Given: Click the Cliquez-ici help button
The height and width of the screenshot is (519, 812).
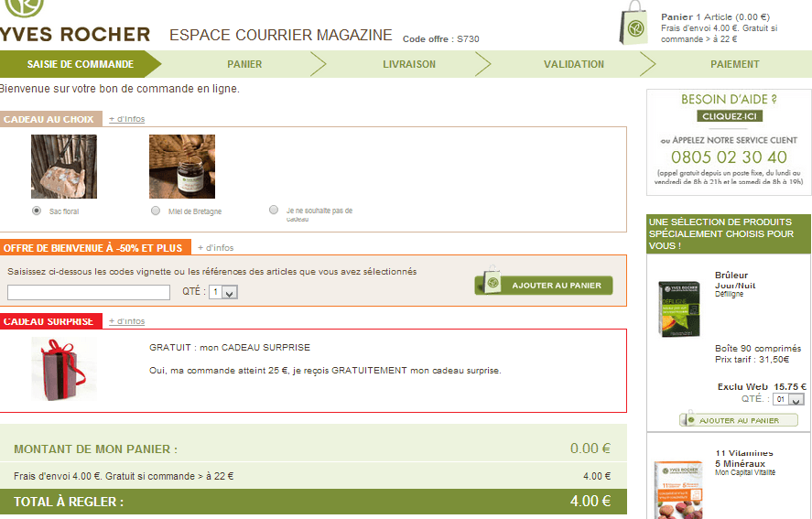Looking at the screenshot, I should [x=730, y=116].
